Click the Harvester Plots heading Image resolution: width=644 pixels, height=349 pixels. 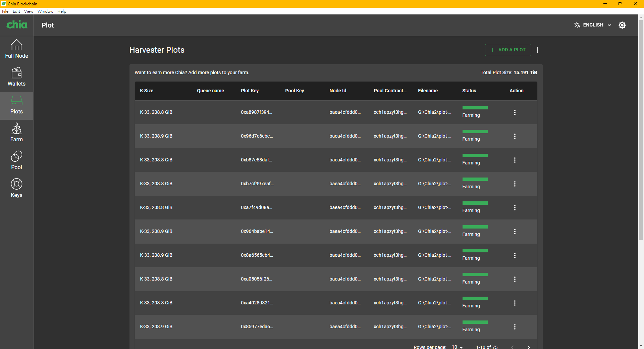click(157, 50)
